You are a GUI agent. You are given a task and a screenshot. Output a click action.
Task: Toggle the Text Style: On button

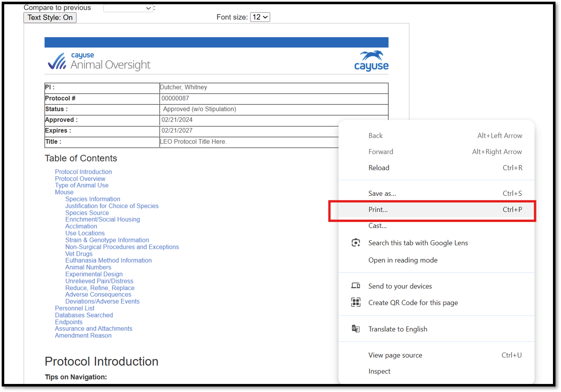point(50,17)
